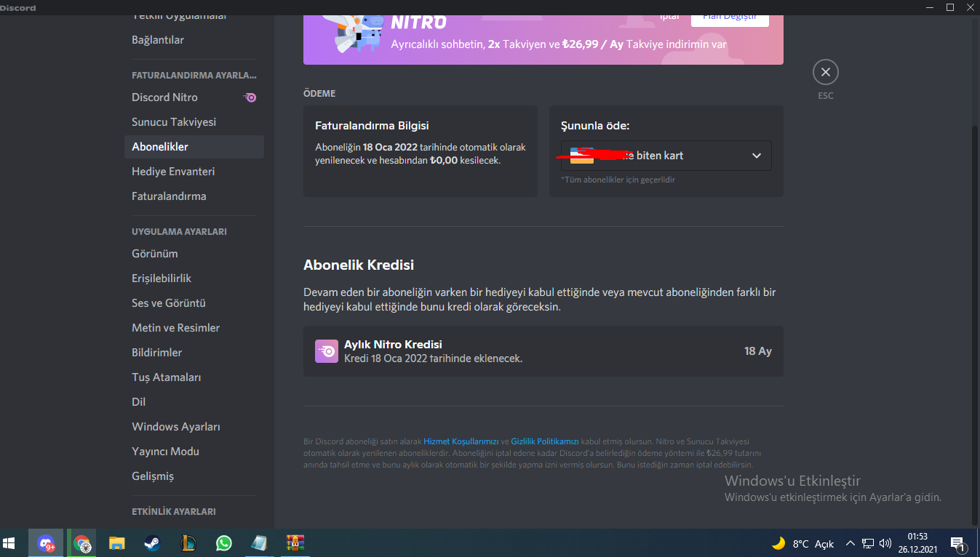Open Steam from the taskbar

click(x=153, y=543)
